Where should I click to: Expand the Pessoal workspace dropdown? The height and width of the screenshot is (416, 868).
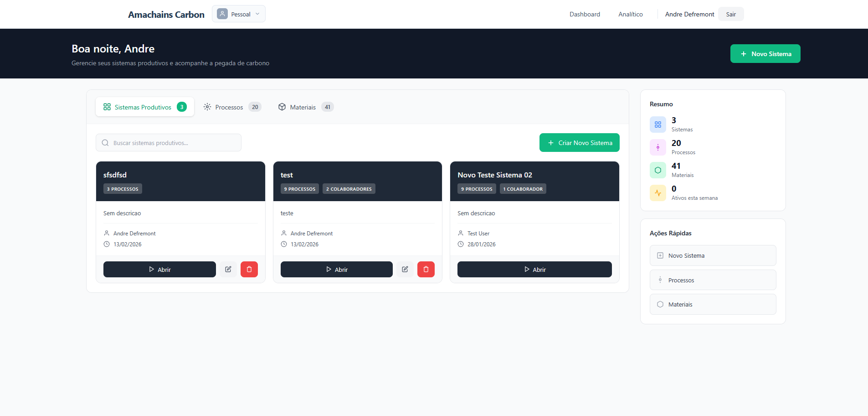239,14
